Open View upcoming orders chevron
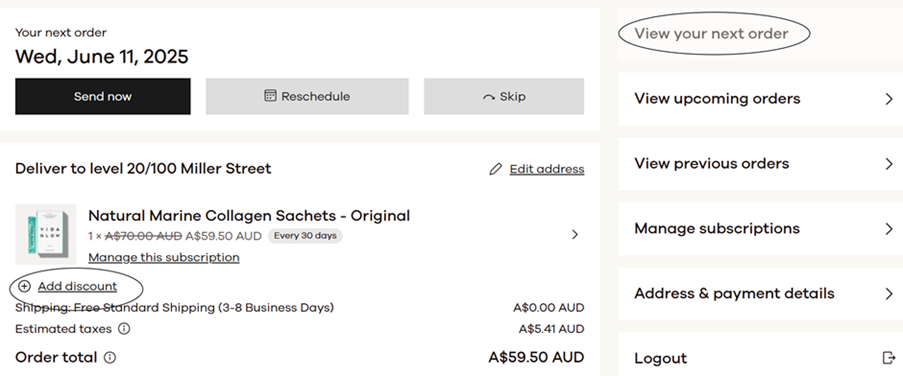Viewport: 903px width, 376px height. coord(889,99)
